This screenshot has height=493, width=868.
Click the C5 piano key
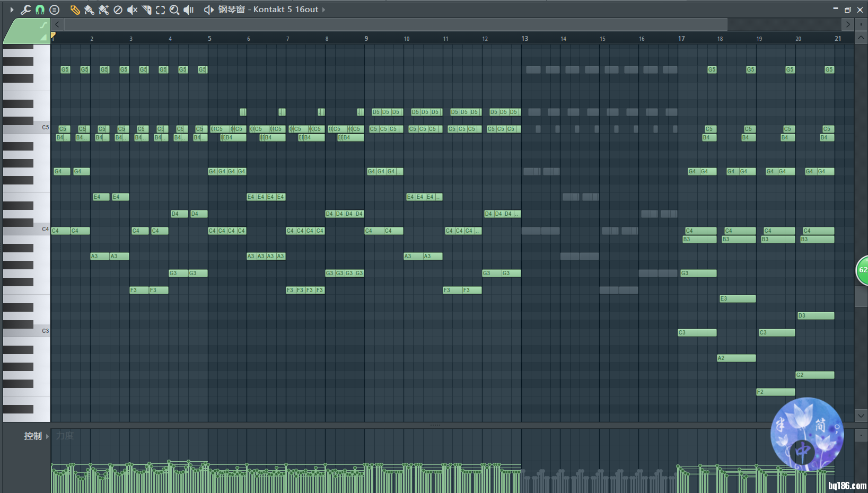click(x=27, y=128)
